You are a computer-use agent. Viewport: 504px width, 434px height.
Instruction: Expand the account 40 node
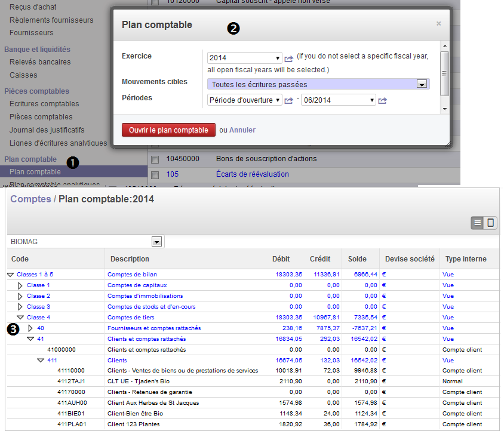[x=30, y=328]
